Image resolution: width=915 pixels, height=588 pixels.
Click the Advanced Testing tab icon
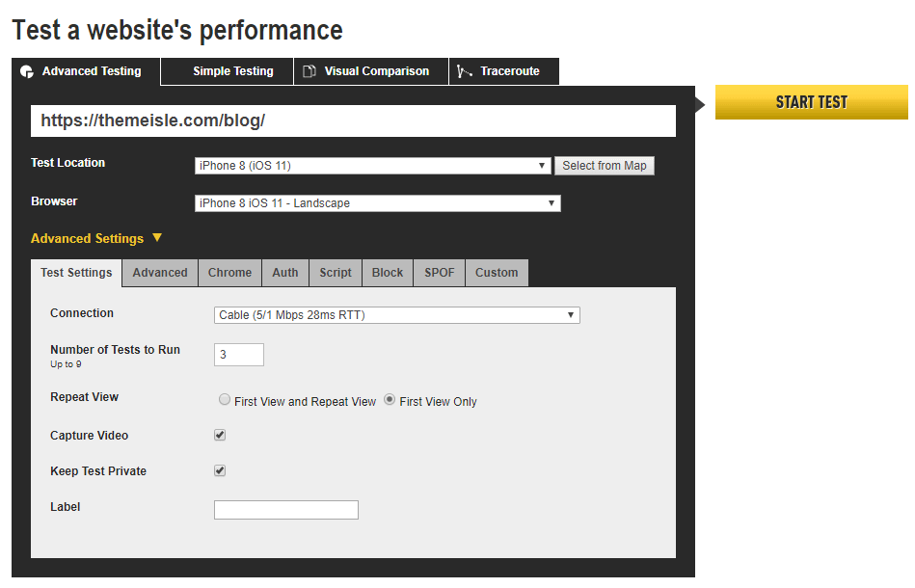[27, 71]
